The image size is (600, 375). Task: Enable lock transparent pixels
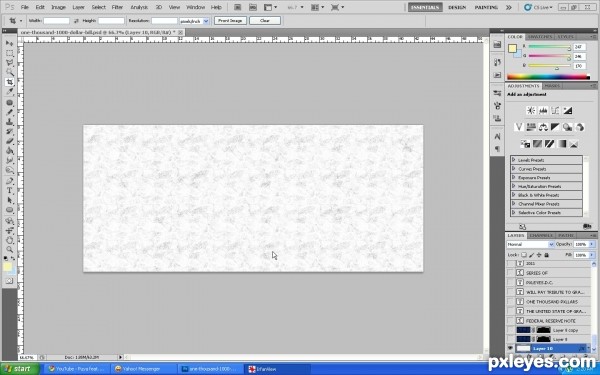[524, 255]
